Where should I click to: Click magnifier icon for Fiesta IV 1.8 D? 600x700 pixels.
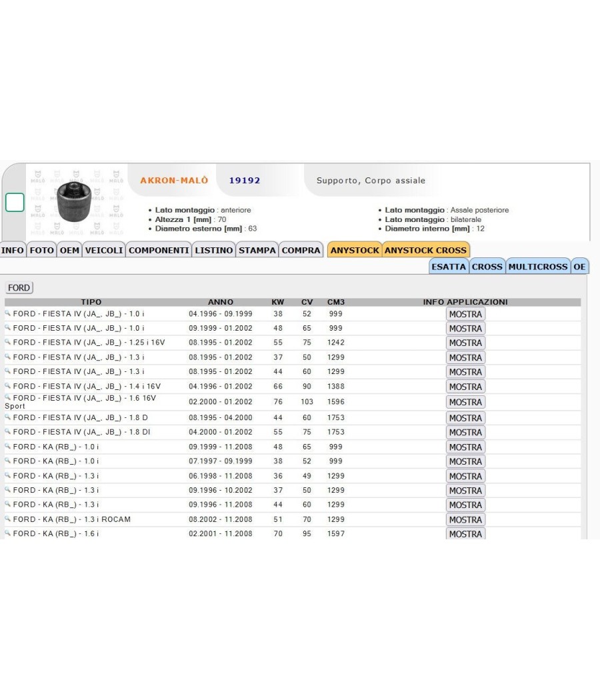7,417
